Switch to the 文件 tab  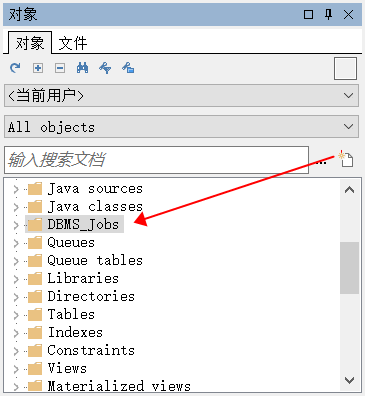[73, 43]
